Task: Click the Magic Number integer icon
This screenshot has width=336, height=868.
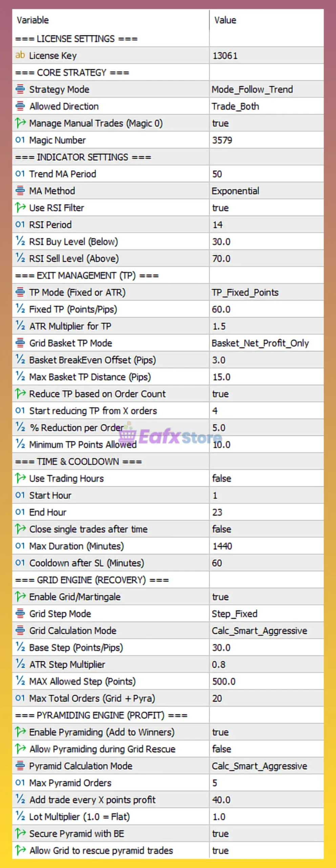Action: (20, 140)
